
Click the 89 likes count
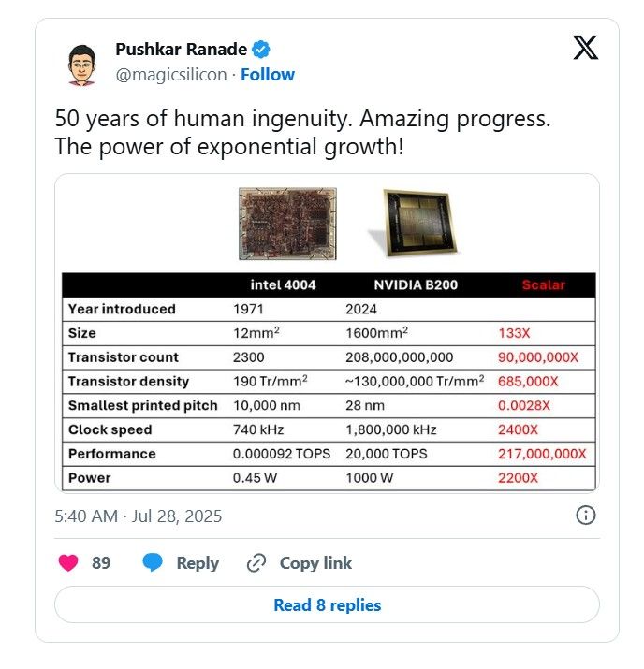click(x=101, y=563)
